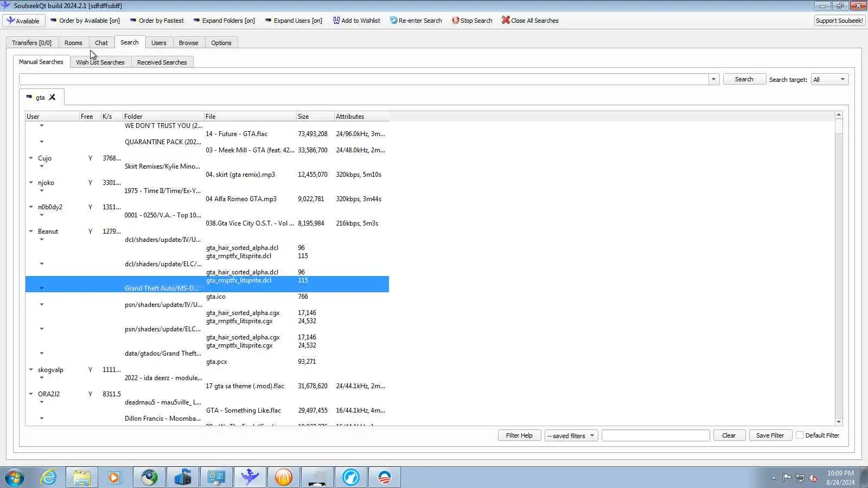Toggle Expand Folders option
Screen dimensions: 868x488
[x=224, y=21]
